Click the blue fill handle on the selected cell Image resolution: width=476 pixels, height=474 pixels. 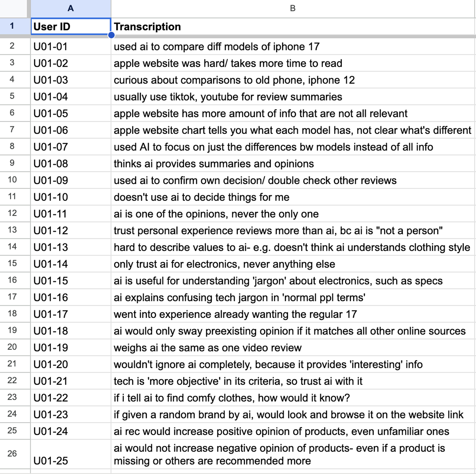tap(111, 35)
